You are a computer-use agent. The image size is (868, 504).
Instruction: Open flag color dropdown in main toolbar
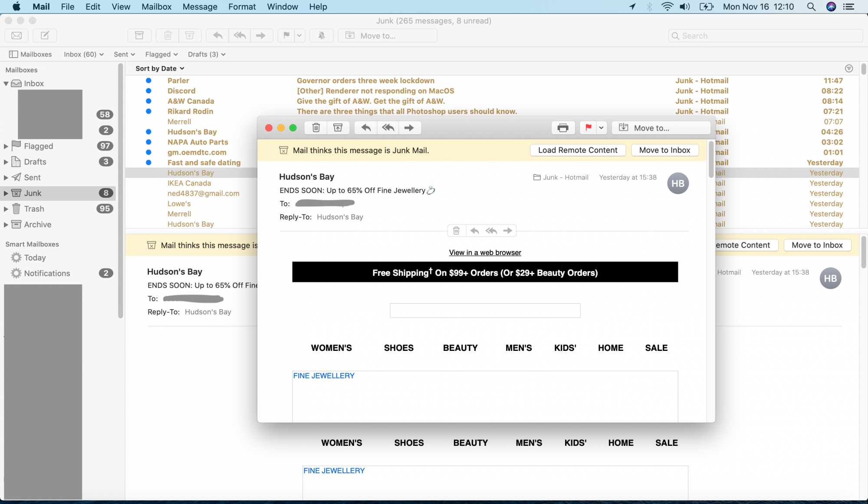tap(299, 36)
